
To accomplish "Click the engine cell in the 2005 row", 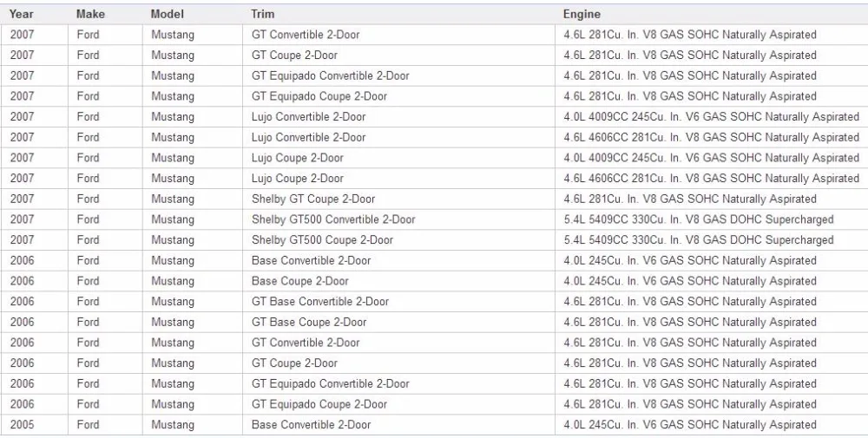I will tap(712, 425).
